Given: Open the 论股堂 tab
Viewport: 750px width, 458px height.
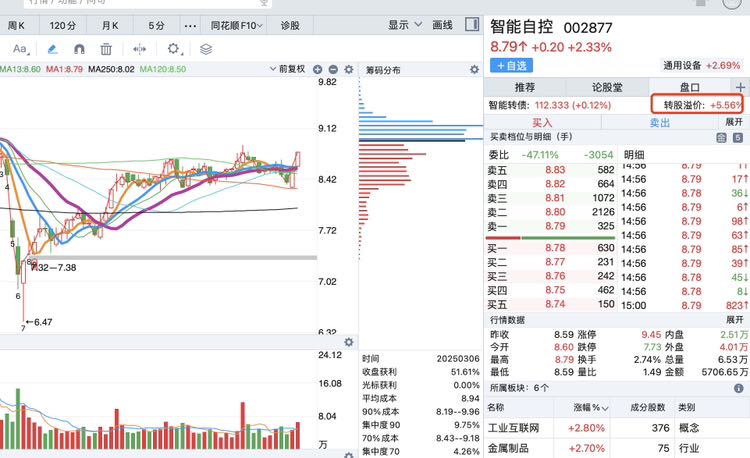Looking at the screenshot, I should coord(607,87).
